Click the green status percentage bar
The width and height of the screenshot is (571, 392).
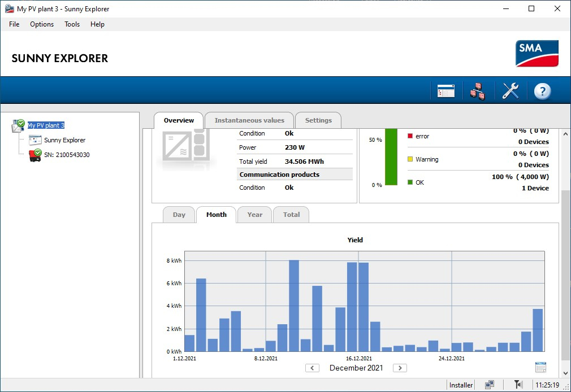(391, 157)
